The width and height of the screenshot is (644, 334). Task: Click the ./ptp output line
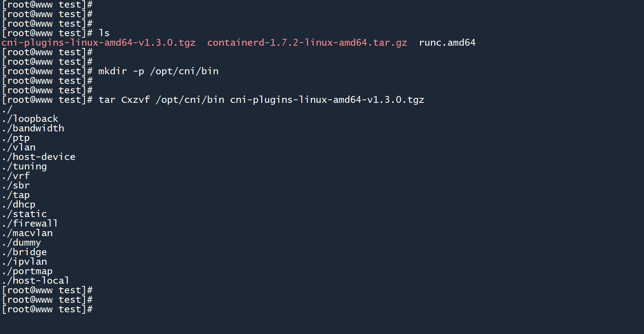[16, 138]
